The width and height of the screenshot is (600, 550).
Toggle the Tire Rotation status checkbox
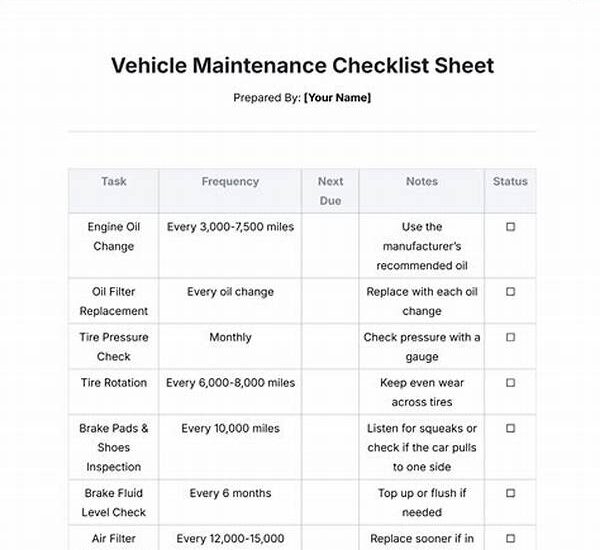pos(510,383)
